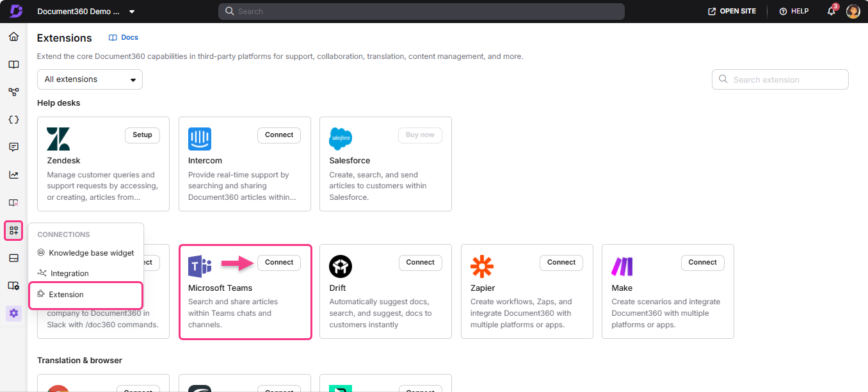Image resolution: width=868 pixels, height=392 pixels.
Task: Open your profile avatar in the top bar
Action: tap(853, 11)
